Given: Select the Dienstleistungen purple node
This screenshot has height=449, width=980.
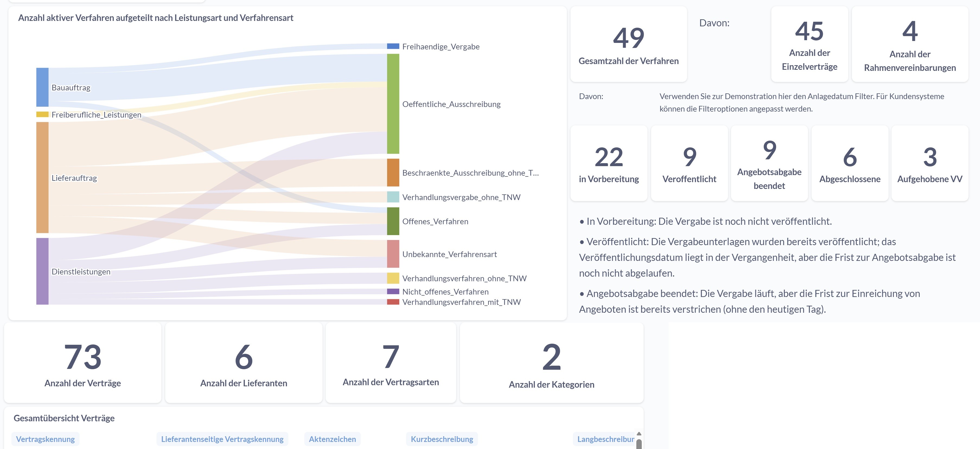Looking at the screenshot, I should point(42,271).
